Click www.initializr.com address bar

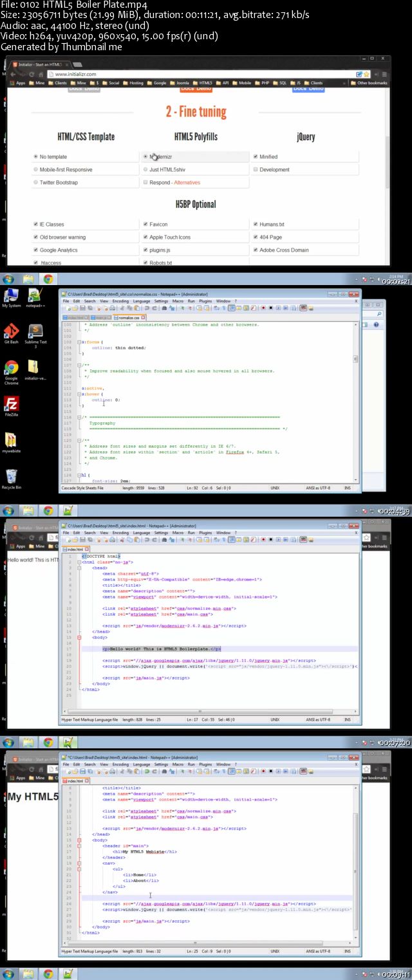click(200, 74)
